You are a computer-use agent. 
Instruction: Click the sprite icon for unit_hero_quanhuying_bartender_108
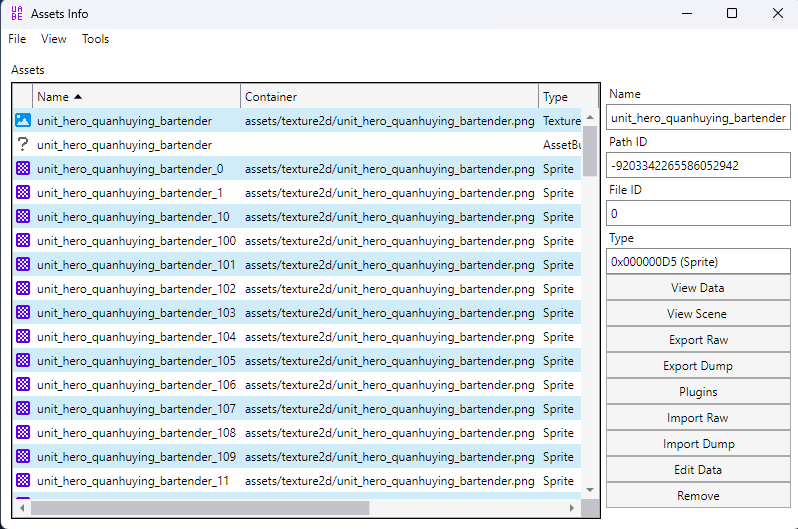pyautogui.click(x=23, y=433)
